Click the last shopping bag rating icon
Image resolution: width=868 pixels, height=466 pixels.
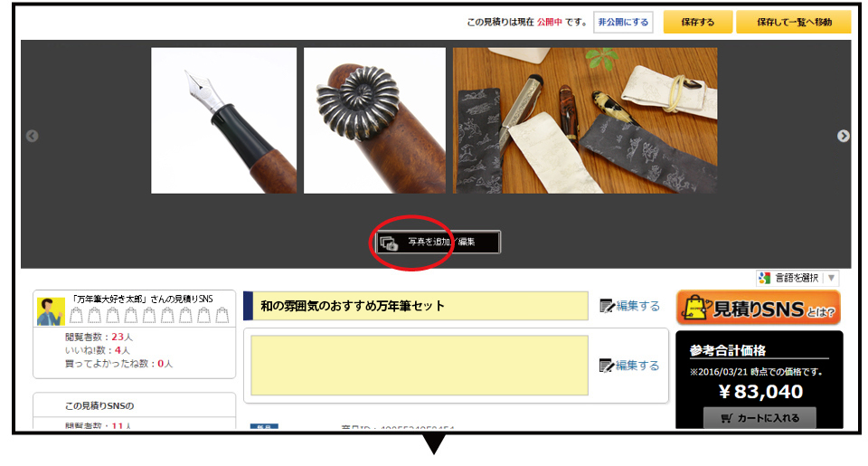click(222, 316)
